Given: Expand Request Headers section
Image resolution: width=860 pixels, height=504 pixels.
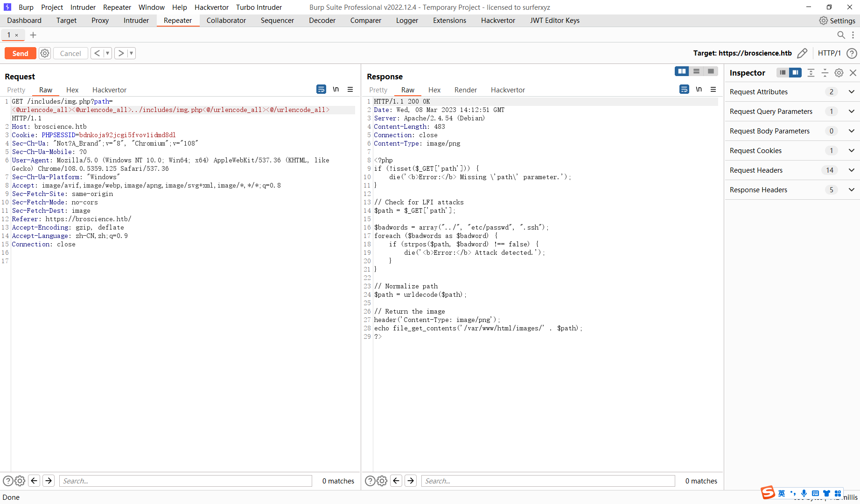Looking at the screenshot, I should (x=792, y=170).
